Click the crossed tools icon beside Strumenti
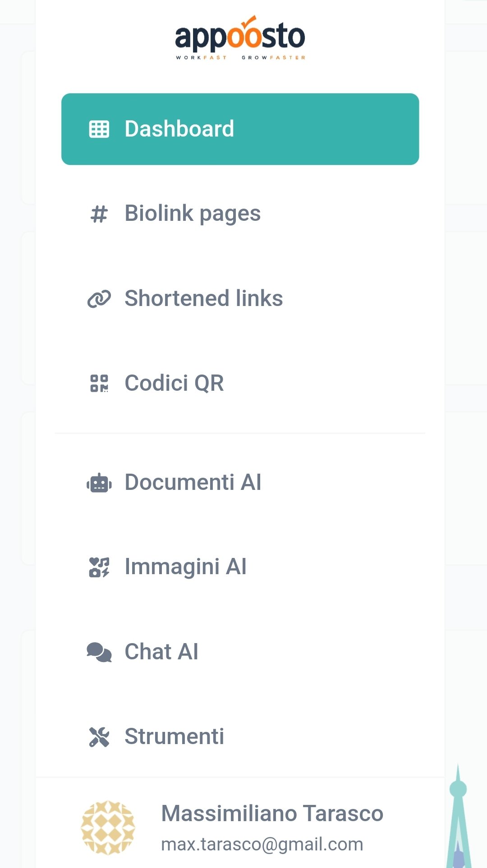487x868 pixels. point(98,736)
